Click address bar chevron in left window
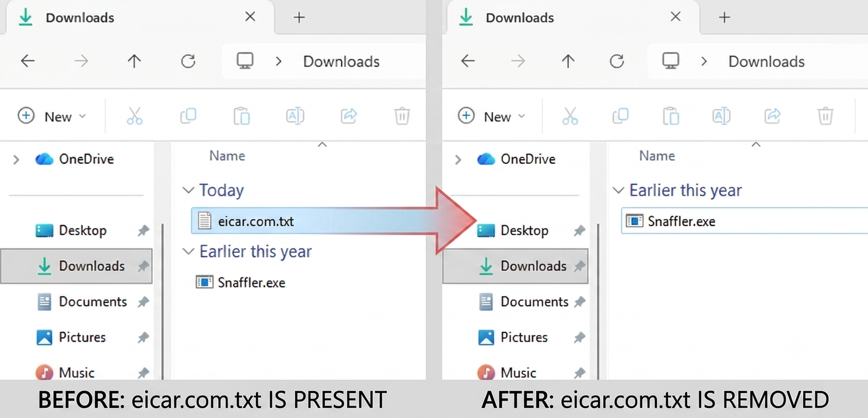The image size is (868, 418). coord(279,61)
